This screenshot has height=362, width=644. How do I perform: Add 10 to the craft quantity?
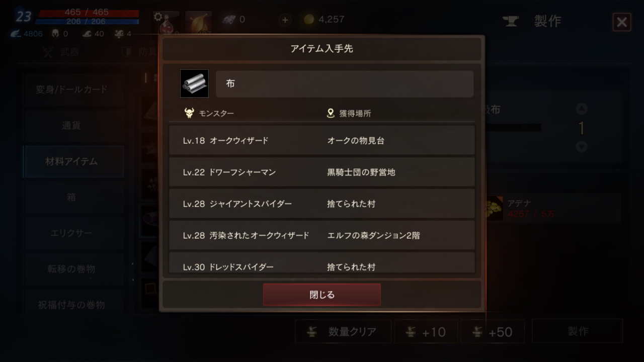426,332
